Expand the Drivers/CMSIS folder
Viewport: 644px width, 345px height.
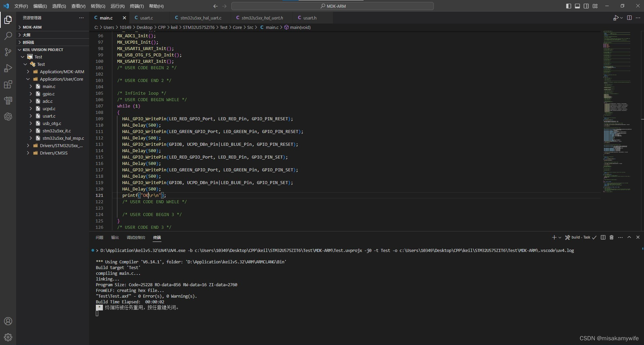tap(53, 153)
